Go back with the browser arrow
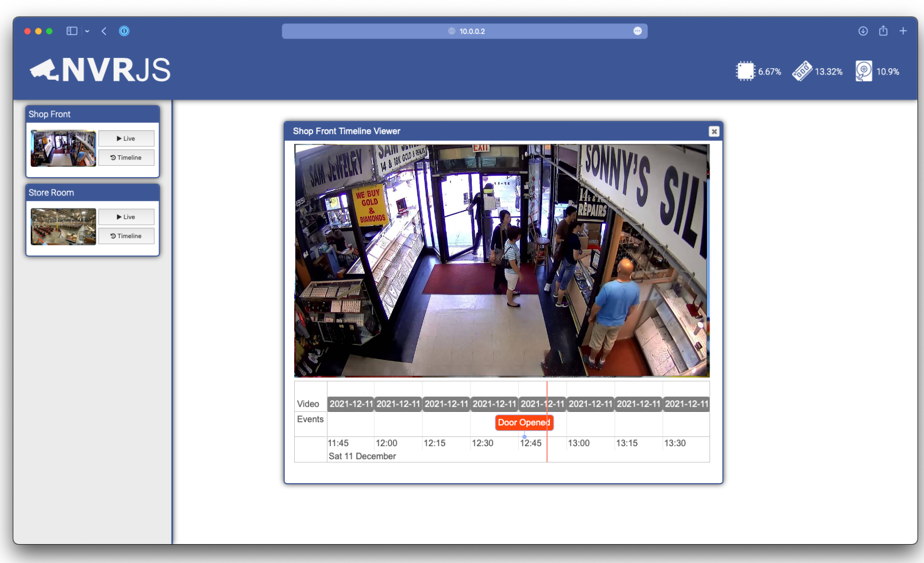The height and width of the screenshot is (563, 924). click(x=104, y=31)
